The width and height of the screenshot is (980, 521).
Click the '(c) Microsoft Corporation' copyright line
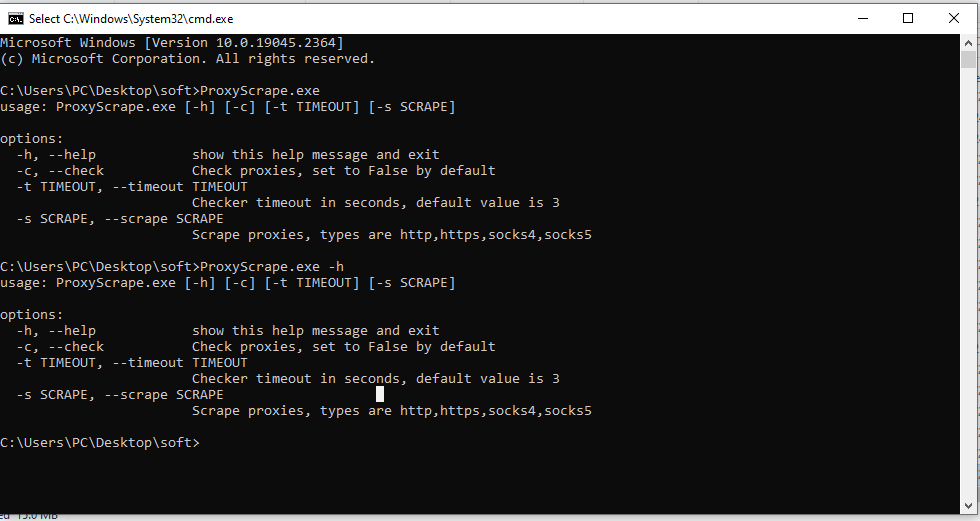click(x=187, y=59)
